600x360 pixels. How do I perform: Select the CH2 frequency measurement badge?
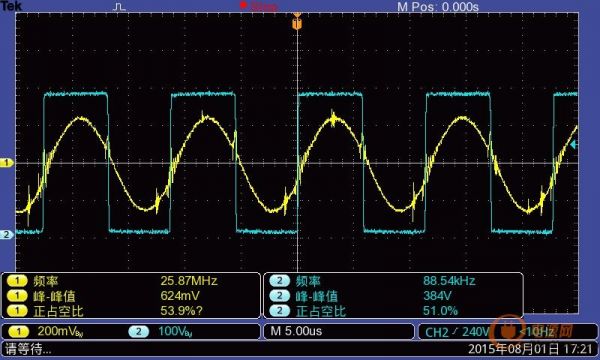point(280,281)
